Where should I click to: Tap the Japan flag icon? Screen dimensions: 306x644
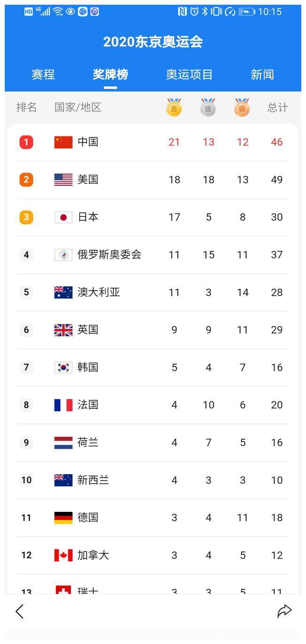click(63, 217)
